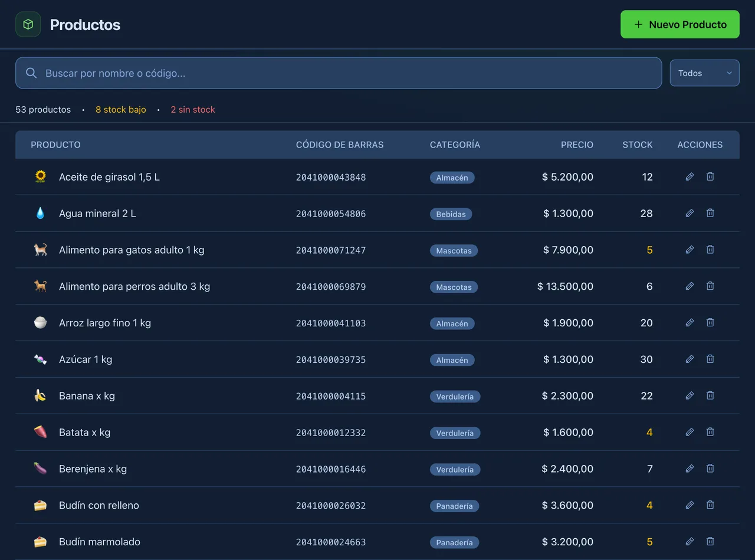Click Verdulería tag on Banana row
Screen dimensions: 755x560
click(x=455, y=397)
